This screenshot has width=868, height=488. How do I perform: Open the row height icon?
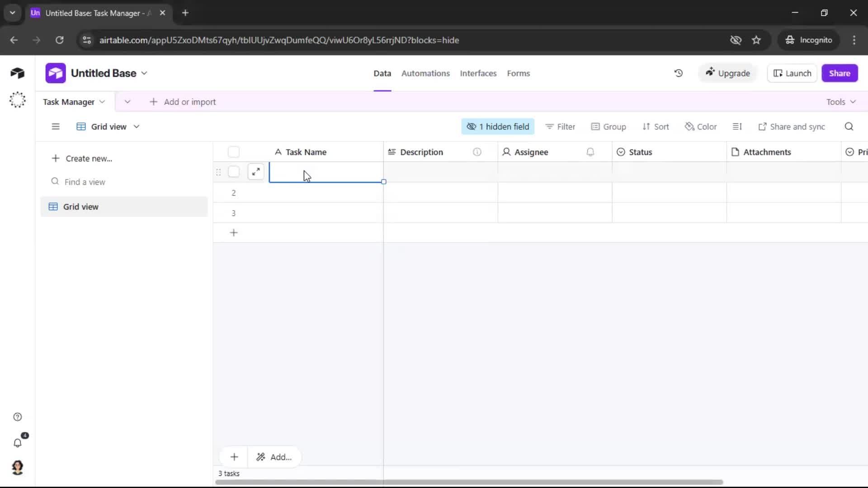[737, 127]
